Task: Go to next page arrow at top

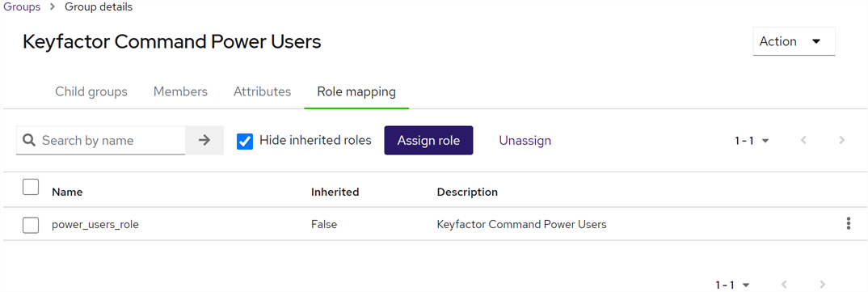Action: point(842,140)
